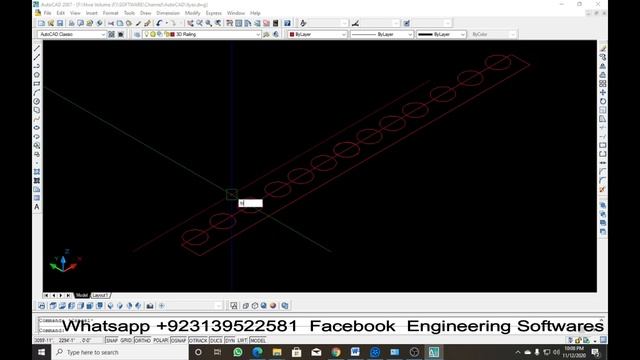Open the Properties palette icon

coord(229,23)
